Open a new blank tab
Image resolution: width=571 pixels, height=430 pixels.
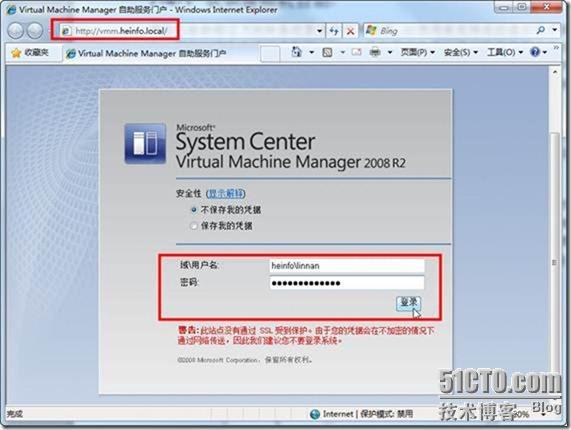click(x=270, y=54)
